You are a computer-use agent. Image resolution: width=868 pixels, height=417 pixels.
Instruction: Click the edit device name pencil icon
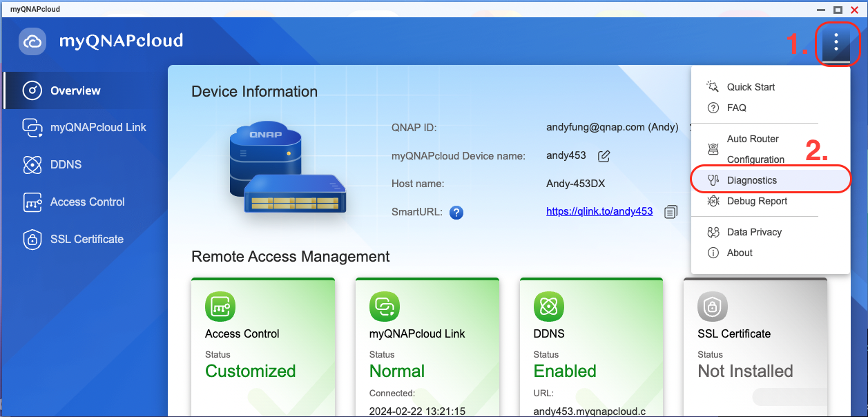click(604, 156)
